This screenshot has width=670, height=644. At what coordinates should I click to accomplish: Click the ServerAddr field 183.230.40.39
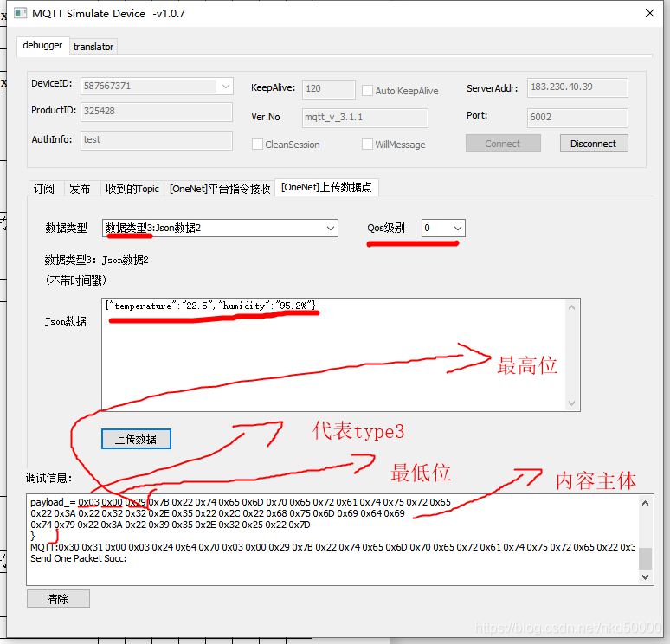tap(577, 87)
